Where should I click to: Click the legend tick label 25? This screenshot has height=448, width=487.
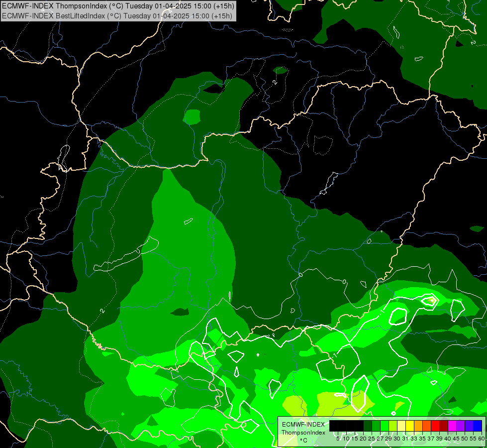click(x=372, y=439)
